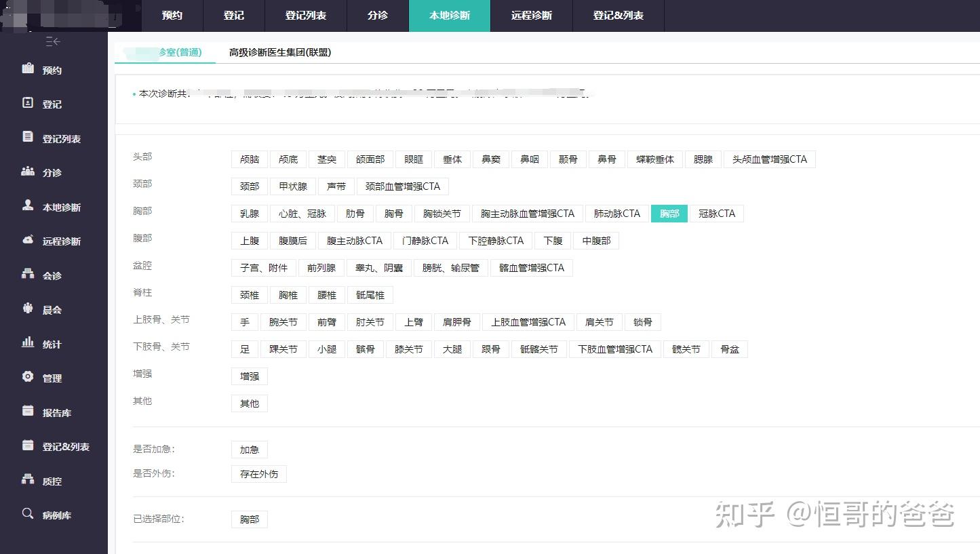Open 晨会 via its sidebar icon
Screen dimensions: 980x554
click(x=28, y=308)
